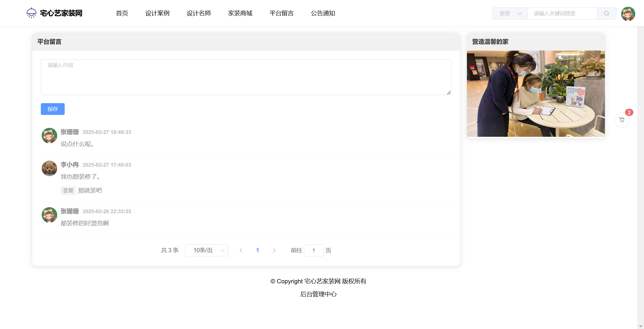Open 设计案例 navigation menu item

click(157, 13)
